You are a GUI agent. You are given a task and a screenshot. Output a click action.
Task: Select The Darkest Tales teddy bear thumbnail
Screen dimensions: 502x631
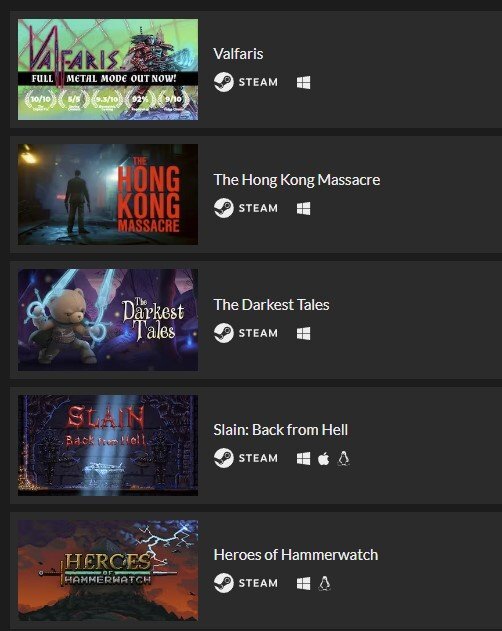108,320
